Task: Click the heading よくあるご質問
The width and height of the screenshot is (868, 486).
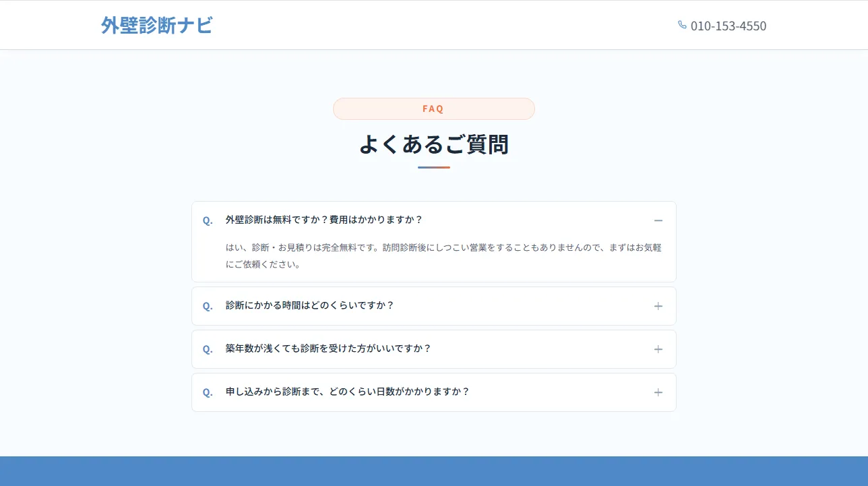Action: click(x=434, y=144)
